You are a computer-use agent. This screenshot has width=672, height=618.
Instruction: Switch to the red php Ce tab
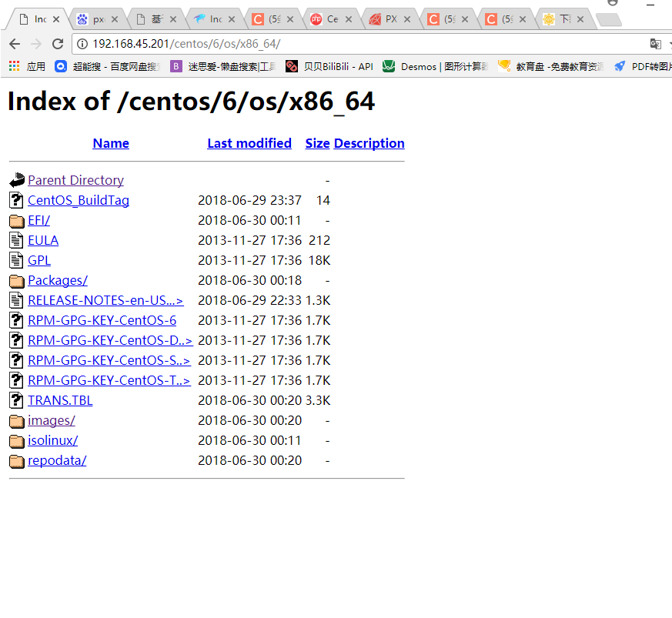pos(331,19)
